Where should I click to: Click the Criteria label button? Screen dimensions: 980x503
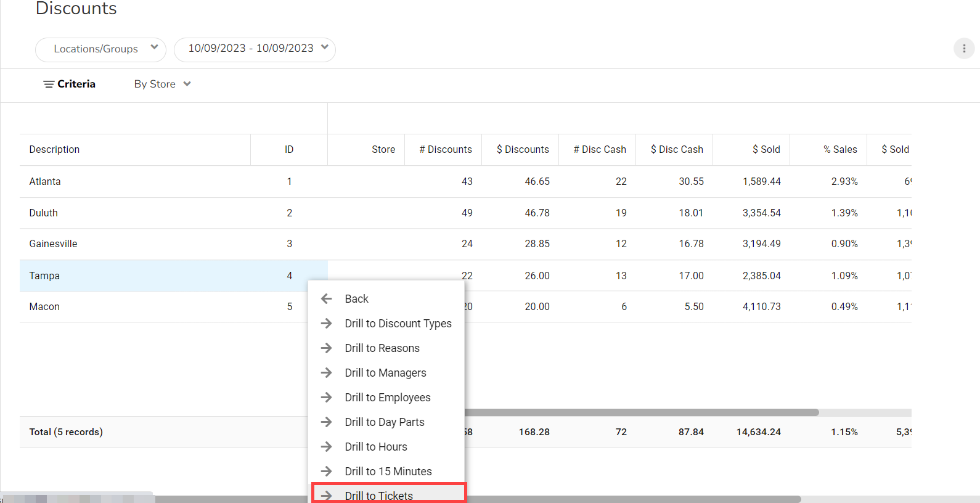76,84
